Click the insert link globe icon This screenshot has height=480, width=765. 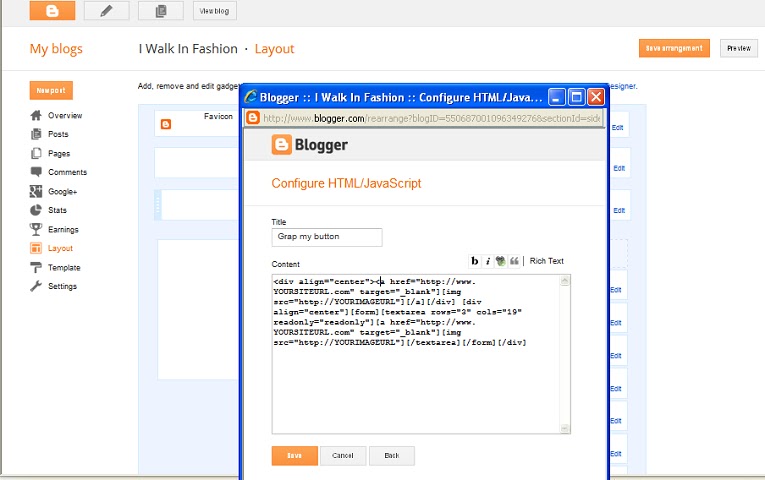coord(501,261)
